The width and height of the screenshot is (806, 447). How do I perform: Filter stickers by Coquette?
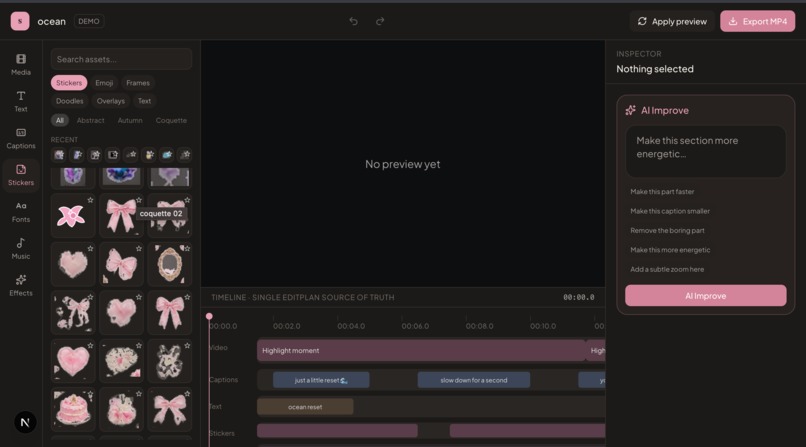pyautogui.click(x=171, y=120)
